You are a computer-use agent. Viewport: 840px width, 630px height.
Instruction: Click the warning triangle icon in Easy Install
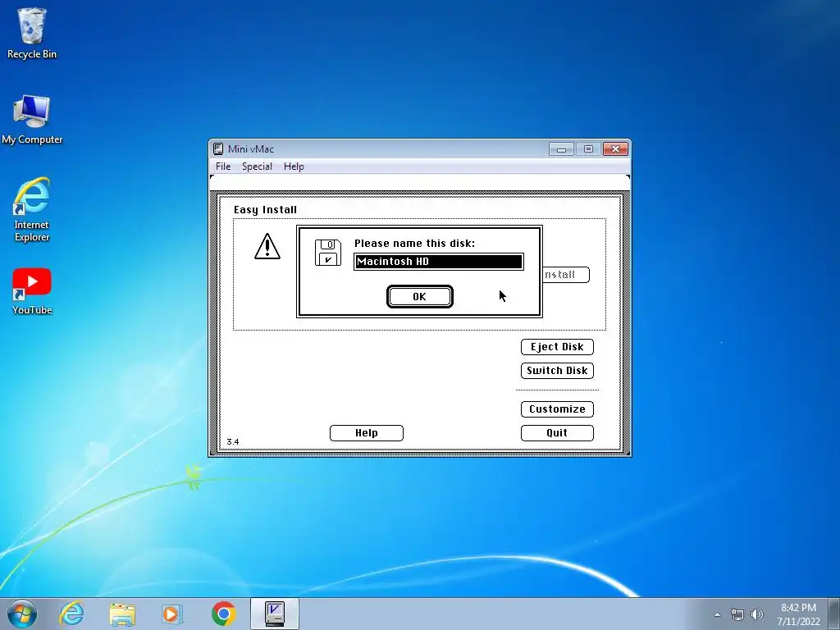coord(267,246)
